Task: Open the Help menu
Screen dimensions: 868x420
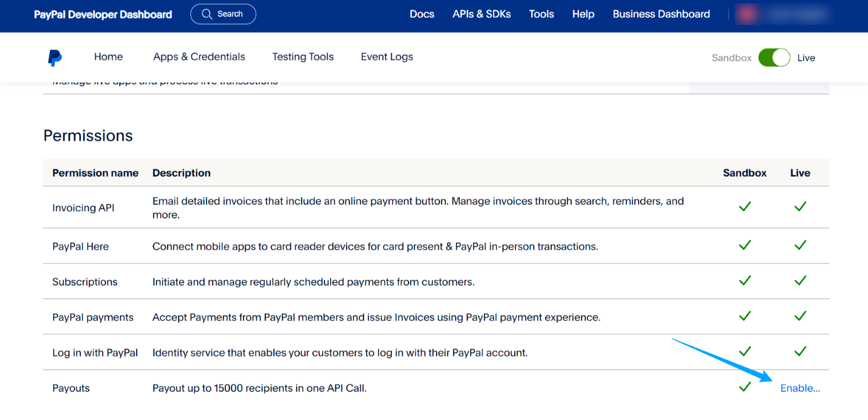Action: point(583,14)
